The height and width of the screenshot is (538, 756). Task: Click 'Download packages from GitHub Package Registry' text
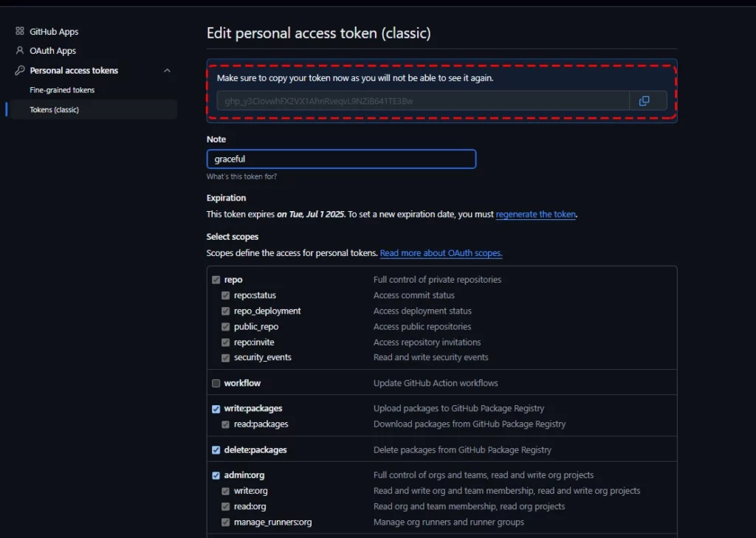(x=470, y=424)
